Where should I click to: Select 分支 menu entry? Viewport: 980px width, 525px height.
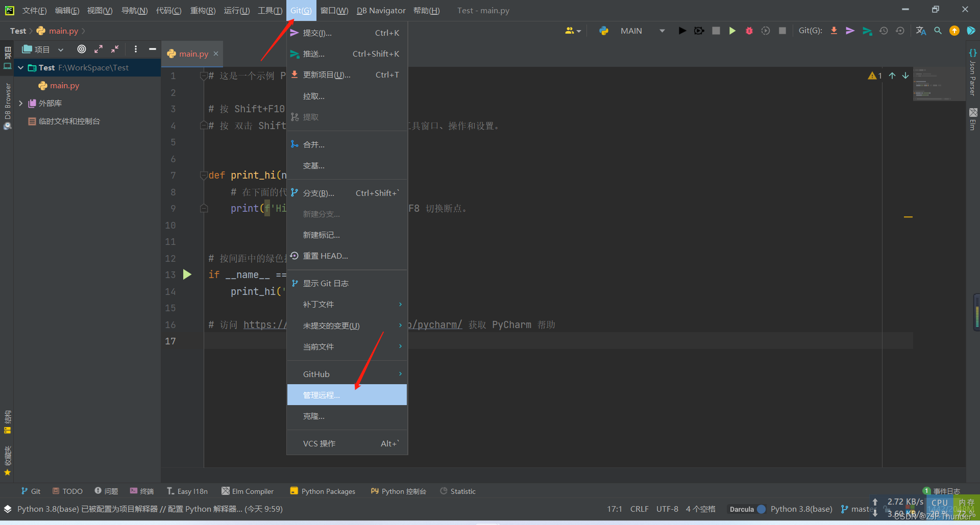(x=347, y=193)
